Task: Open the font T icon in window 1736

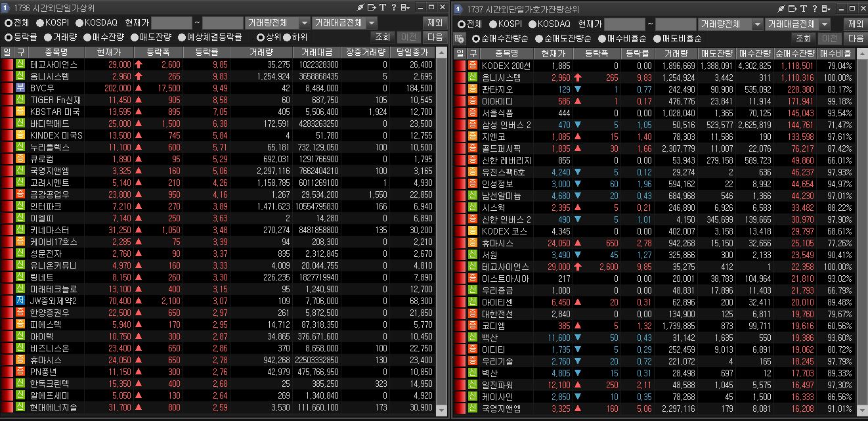Action: [x=382, y=8]
